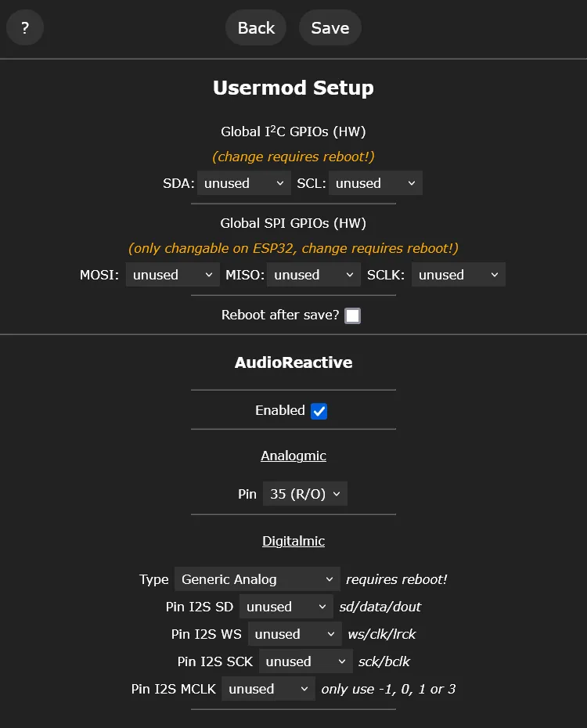Open the SCL GPIO dropdown
This screenshot has height=728, width=587.
375,183
